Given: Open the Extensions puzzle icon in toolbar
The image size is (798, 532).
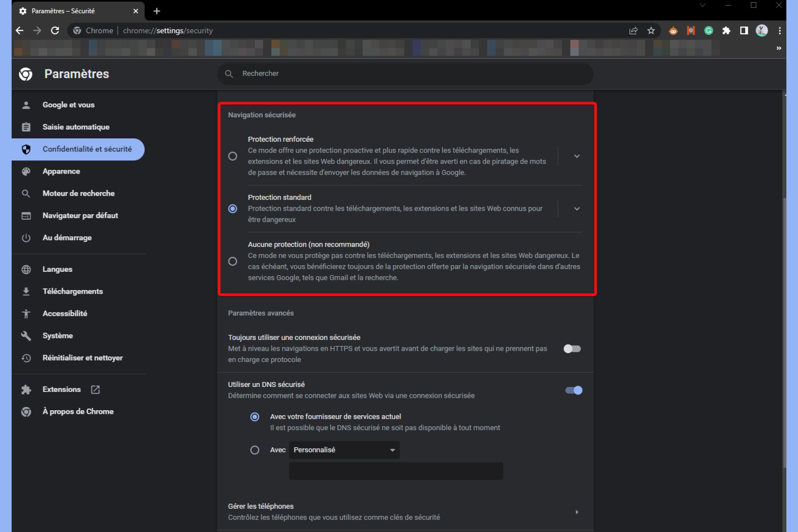Looking at the screenshot, I should click(x=726, y=30).
